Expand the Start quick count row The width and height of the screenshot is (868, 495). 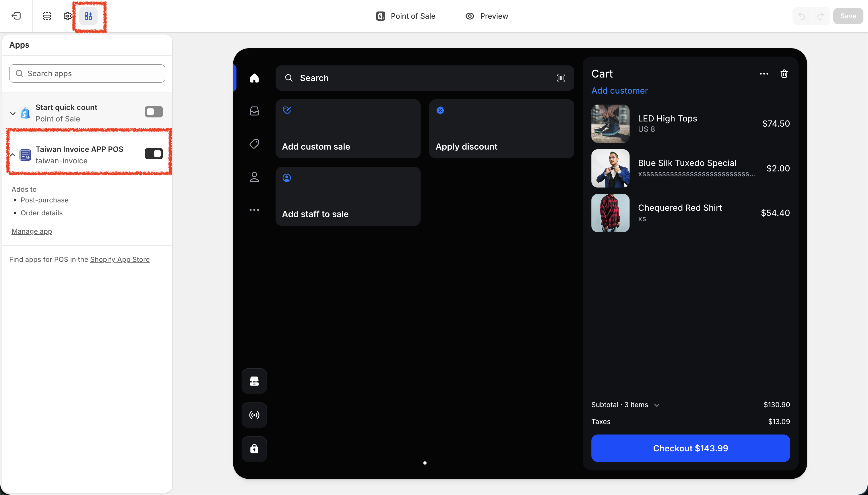[x=13, y=113]
